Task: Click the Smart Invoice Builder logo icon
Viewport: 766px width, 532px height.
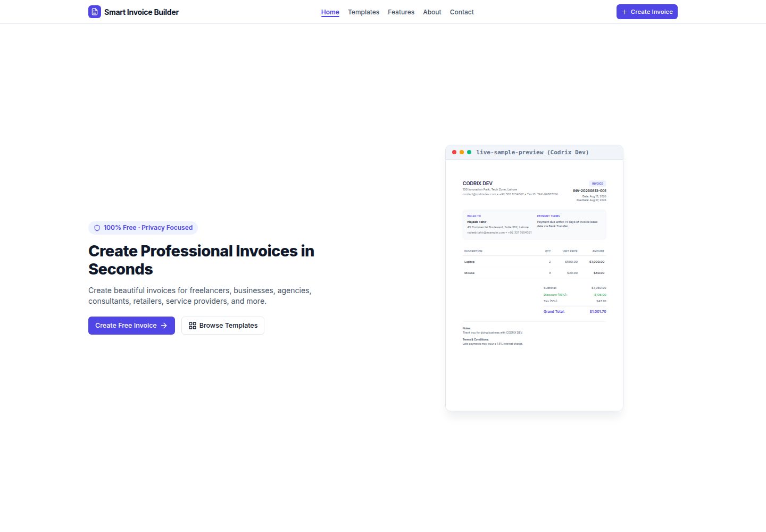Action: pyautogui.click(x=95, y=12)
